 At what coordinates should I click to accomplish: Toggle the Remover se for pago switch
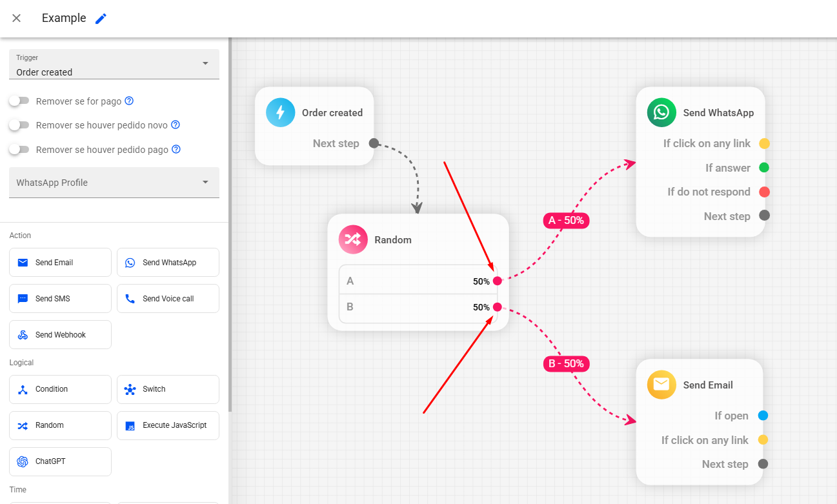pyautogui.click(x=19, y=101)
